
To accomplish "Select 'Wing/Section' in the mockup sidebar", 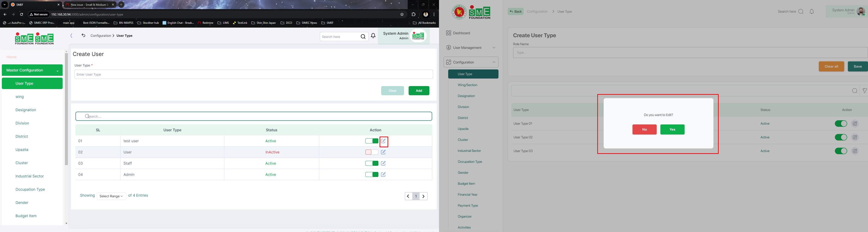I will pos(467,85).
